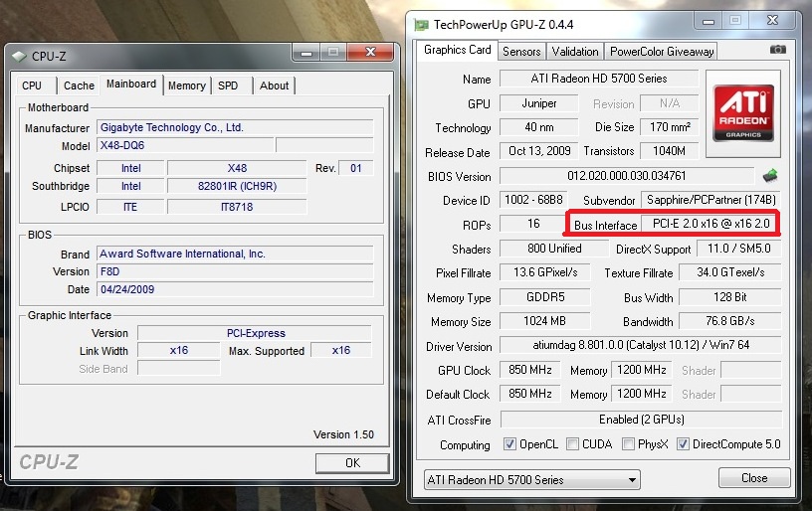Click the GPU Clock value 850 MHz
The height and width of the screenshot is (511, 812).
pos(529,369)
